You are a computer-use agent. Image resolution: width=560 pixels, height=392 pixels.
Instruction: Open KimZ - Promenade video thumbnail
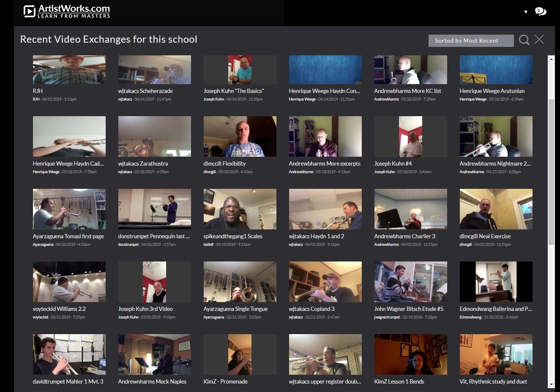click(240, 354)
